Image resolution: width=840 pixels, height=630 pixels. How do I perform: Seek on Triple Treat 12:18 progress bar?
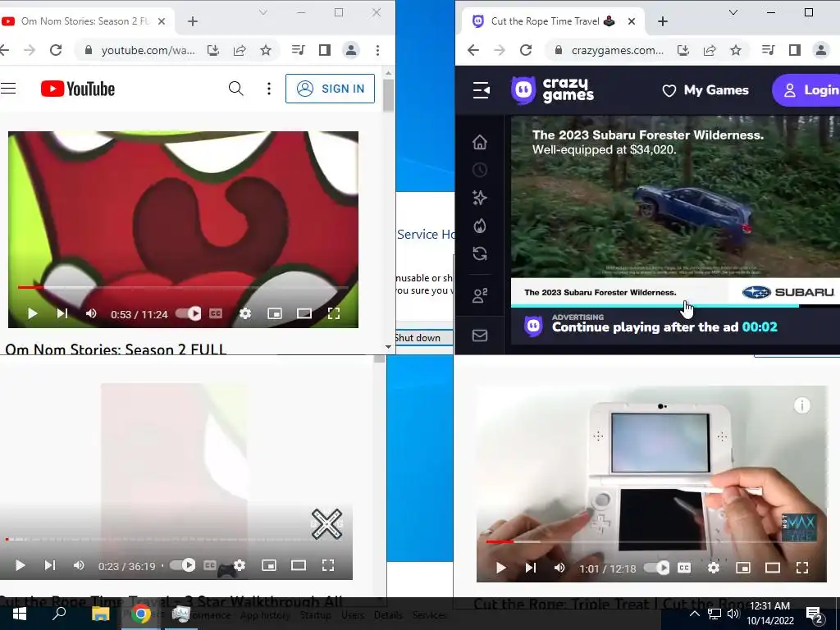click(x=652, y=541)
